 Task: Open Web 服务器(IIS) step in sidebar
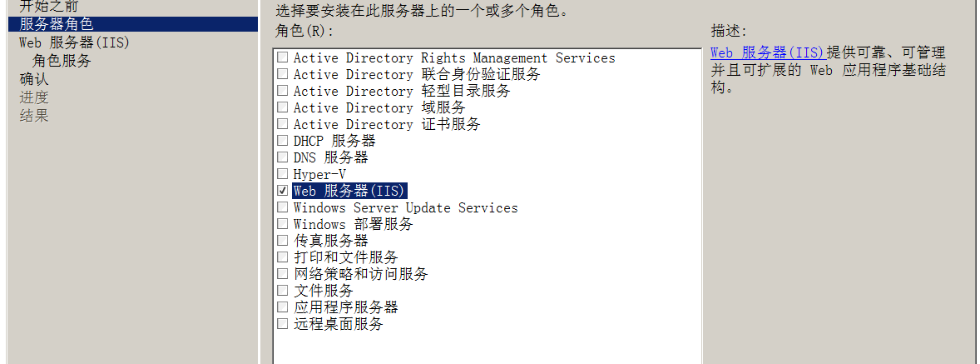[x=74, y=42]
